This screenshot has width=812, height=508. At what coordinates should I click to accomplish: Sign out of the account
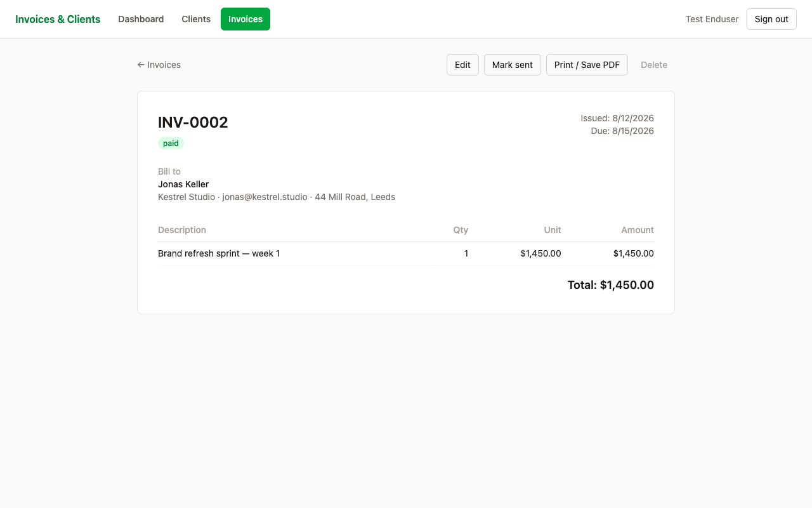771,19
